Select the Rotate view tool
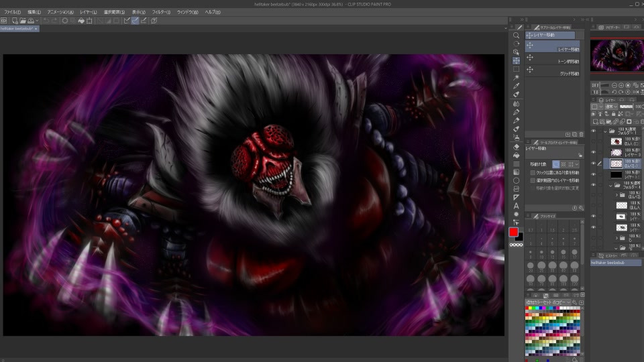Viewport: 644px width, 362px height. pos(517,44)
